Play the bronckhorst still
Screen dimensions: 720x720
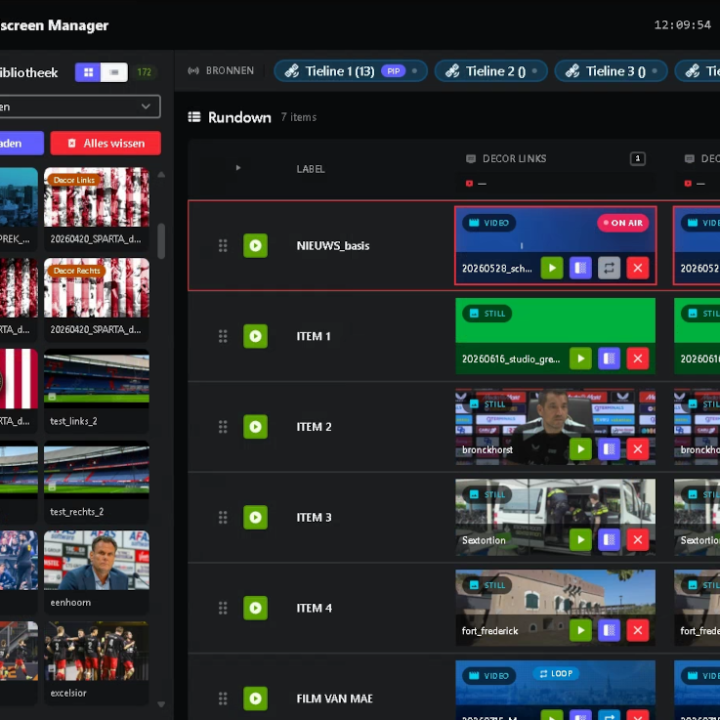580,449
